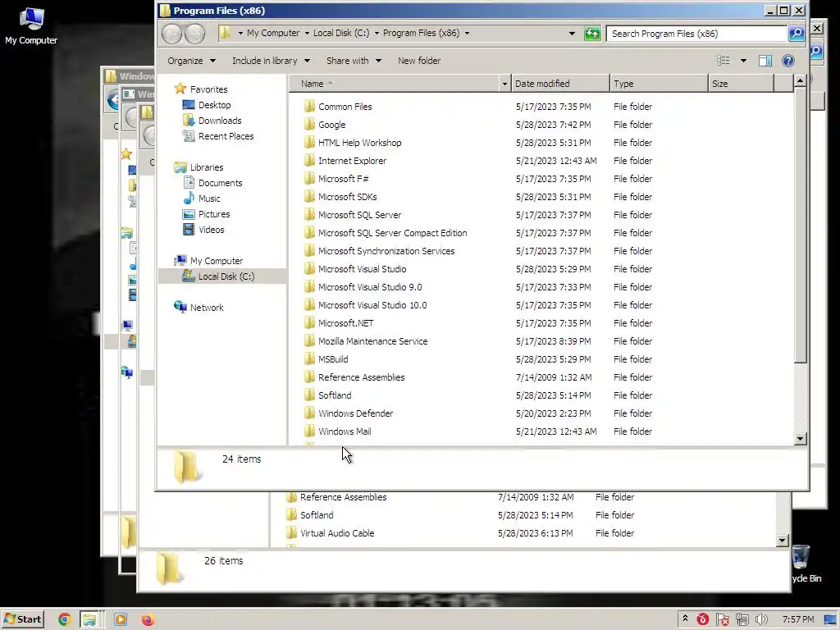Open the view options dropdown arrow
Image resolution: width=840 pixels, height=630 pixels.
point(743,61)
